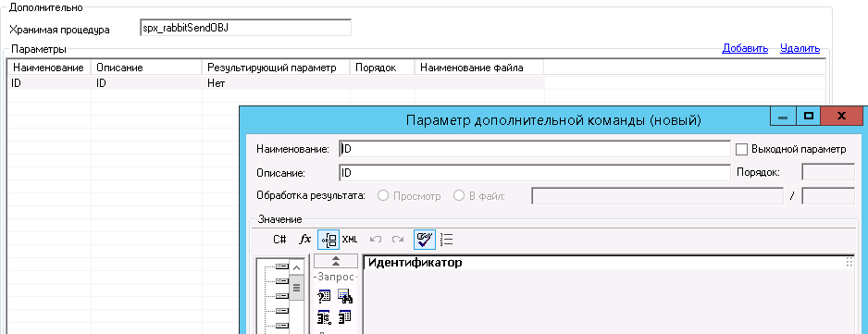Focus the Порядок input field
The width and height of the screenshot is (868, 334).
coord(828,172)
